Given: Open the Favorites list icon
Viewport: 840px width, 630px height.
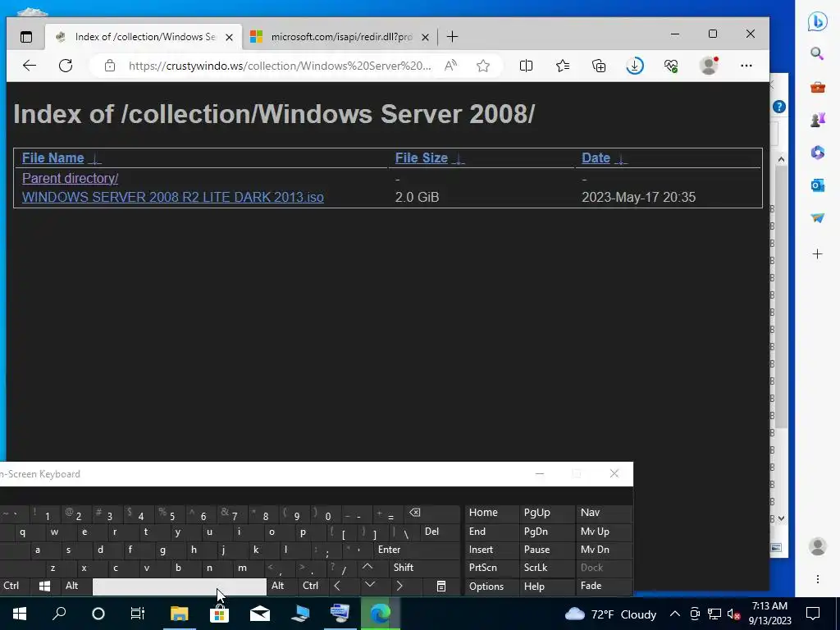Looking at the screenshot, I should pyautogui.click(x=563, y=66).
